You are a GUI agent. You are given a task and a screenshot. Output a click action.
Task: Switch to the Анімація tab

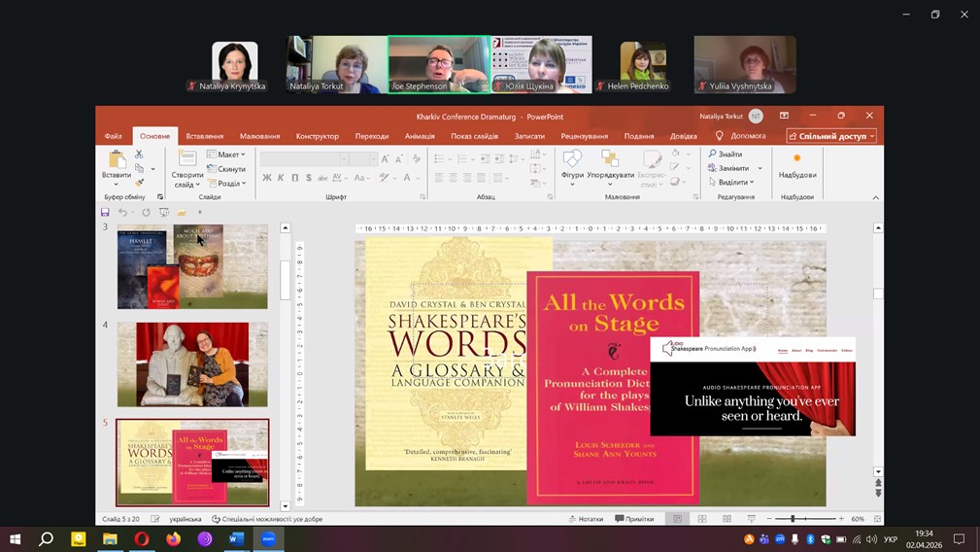tap(420, 136)
